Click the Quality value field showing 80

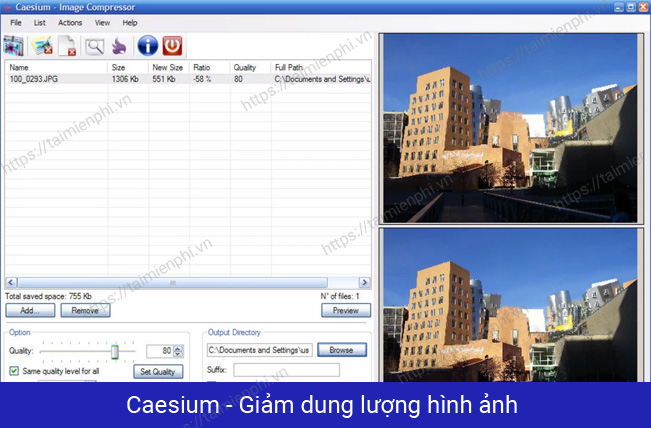[x=159, y=351]
